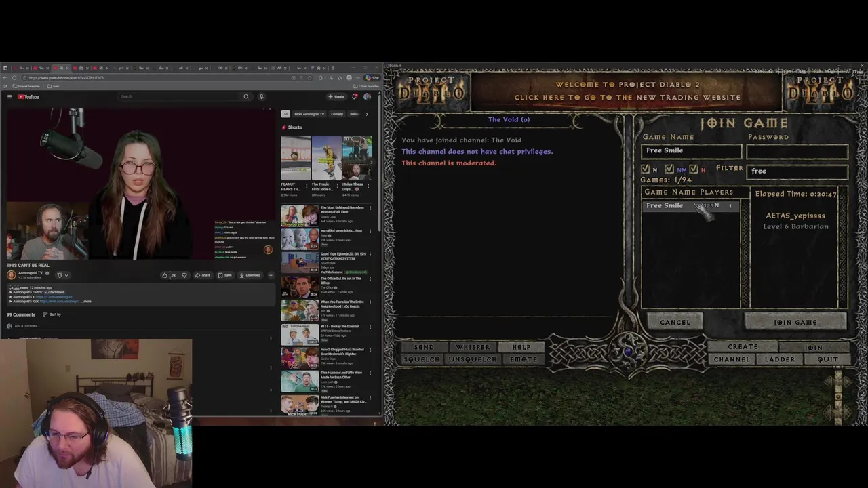868x488 pixels.
Task: Expand the video description with ...more
Action: [86, 301]
